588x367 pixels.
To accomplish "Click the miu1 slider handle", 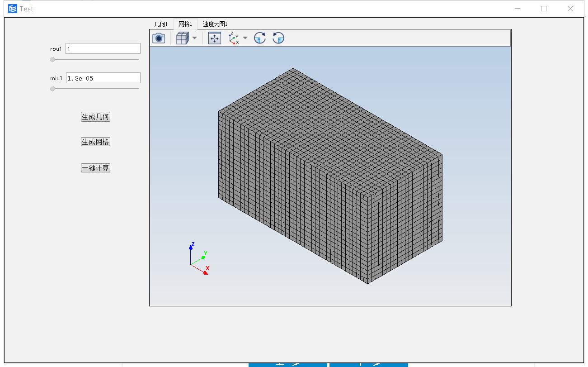I will 52,89.
